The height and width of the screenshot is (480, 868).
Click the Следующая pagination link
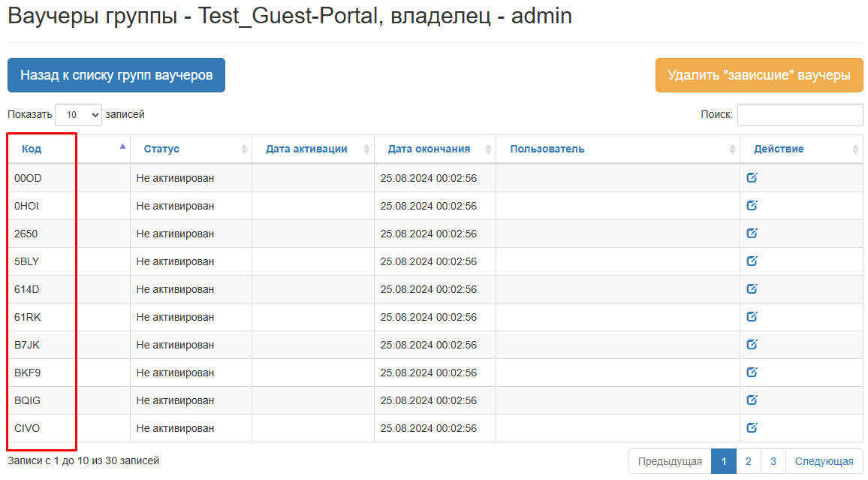pyautogui.click(x=824, y=461)
